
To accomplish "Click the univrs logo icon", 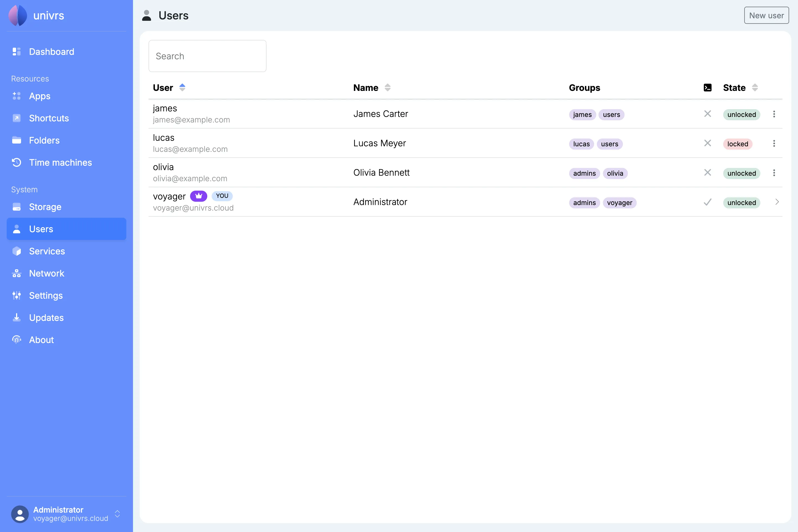I will pos(18,15).
